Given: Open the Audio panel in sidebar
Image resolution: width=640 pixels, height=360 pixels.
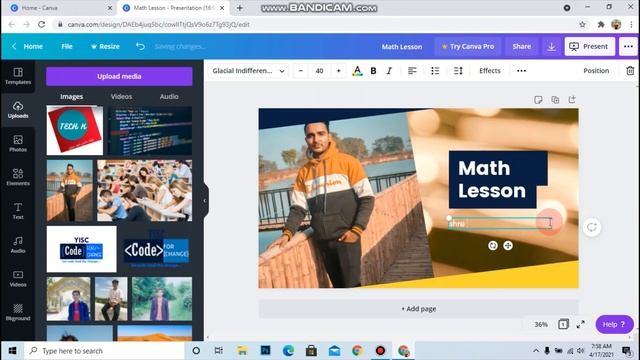Looking at the screenshot, I should click(x=18, y=244).
